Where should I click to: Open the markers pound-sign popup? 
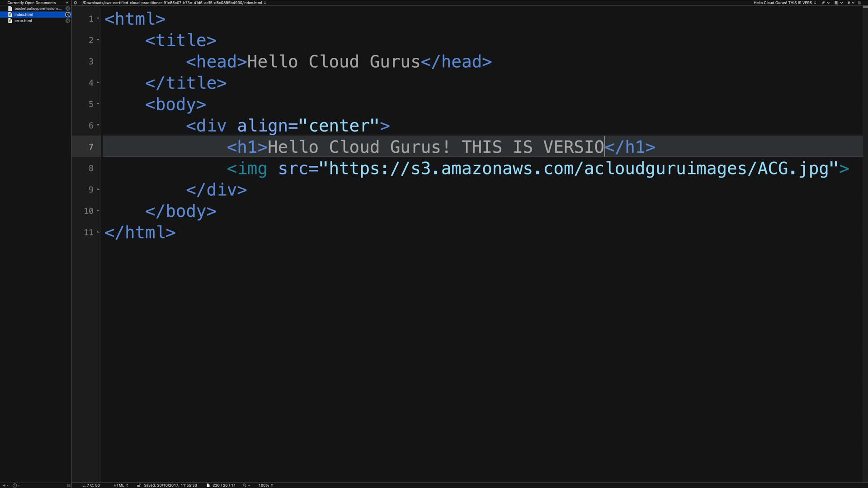coord(849,3)
